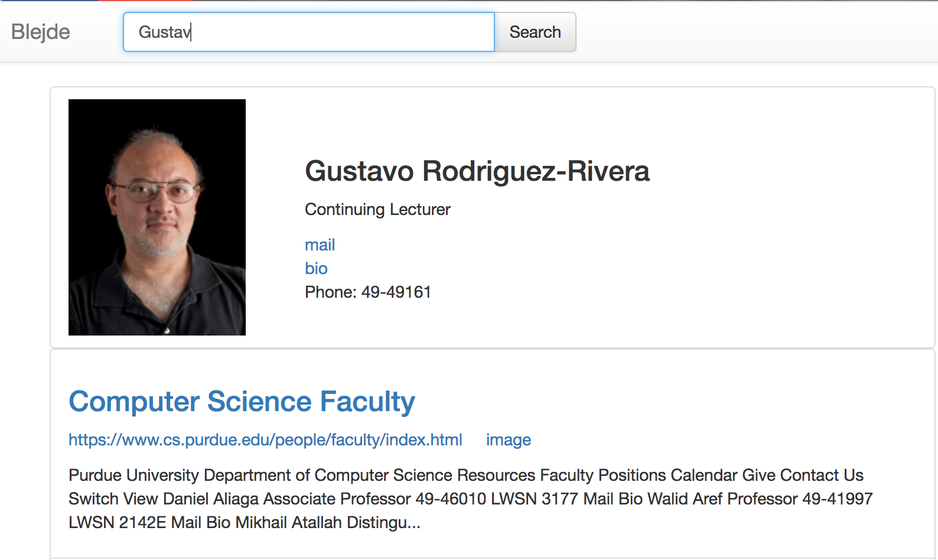Follow the cs.purdue.edu faculty index URL

pyautogui.click(x=265, y=440)
